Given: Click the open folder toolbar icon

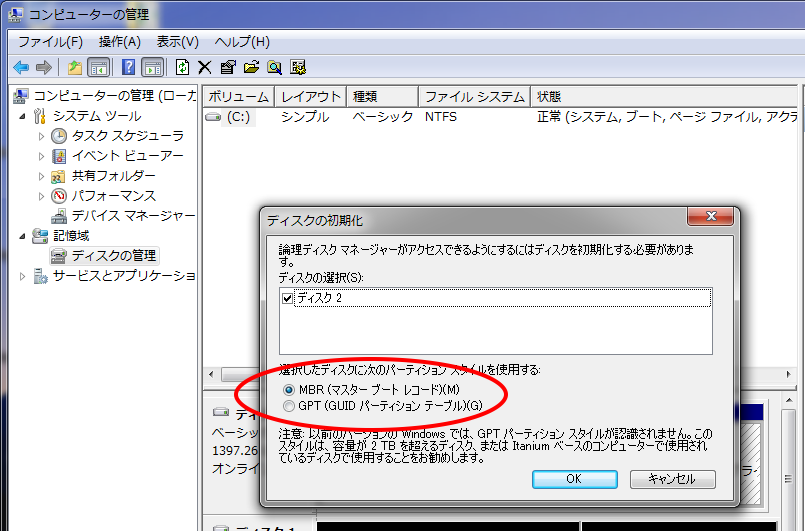Looking at the screenshot, I should coord(251,67).
